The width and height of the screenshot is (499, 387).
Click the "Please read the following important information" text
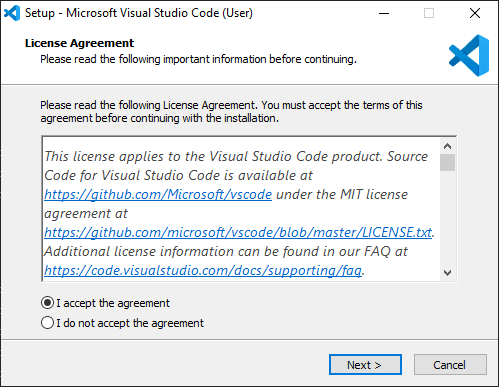(x=198, y=59)
